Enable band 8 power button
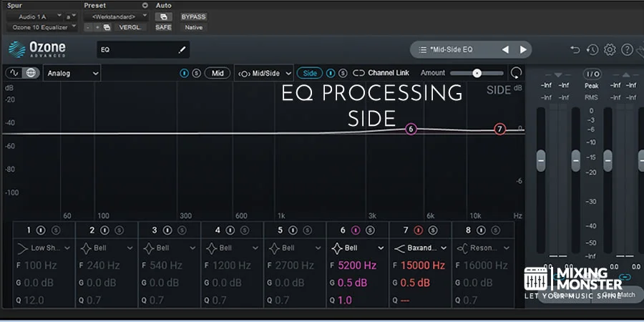The width and height of the screenshot is (644, 322). (x=481, y=230)
